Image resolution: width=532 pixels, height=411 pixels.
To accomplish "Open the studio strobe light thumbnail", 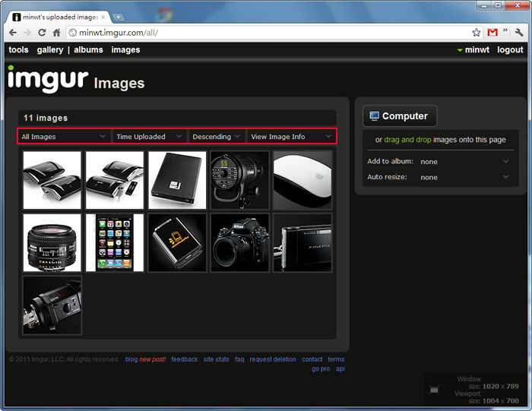I will pyautogui.click(x=240, y=180).
